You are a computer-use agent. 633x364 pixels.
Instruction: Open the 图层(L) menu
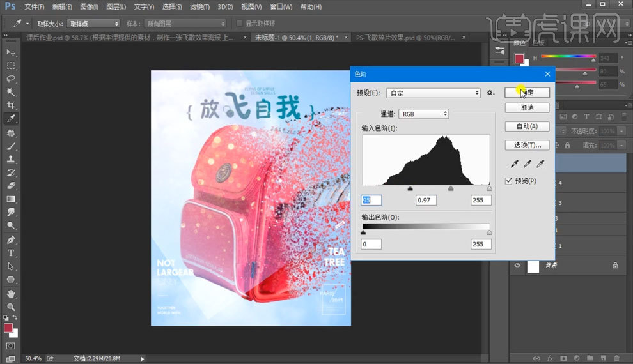pyautogui.click(x=116, y=7)
